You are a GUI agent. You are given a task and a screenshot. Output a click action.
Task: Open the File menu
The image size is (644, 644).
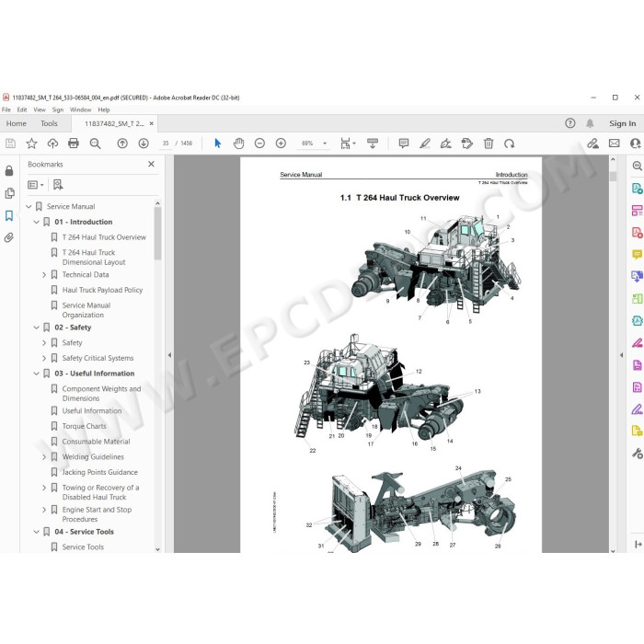tap(6, 109)
